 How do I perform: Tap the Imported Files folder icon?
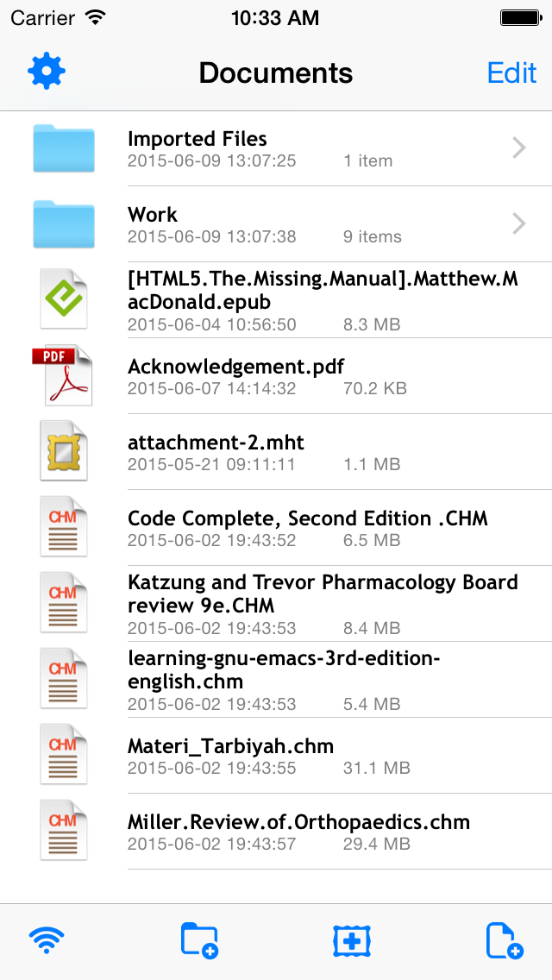(63, 148)
